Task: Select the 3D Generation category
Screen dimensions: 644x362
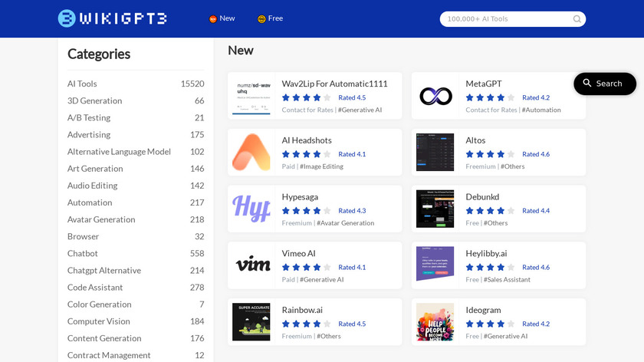Action: click(x=136, y=100)
